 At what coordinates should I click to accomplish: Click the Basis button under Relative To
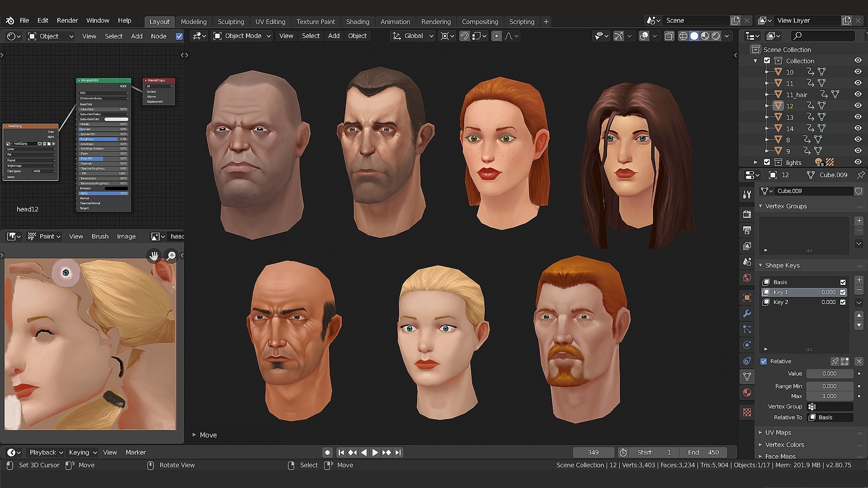(830, 417)
